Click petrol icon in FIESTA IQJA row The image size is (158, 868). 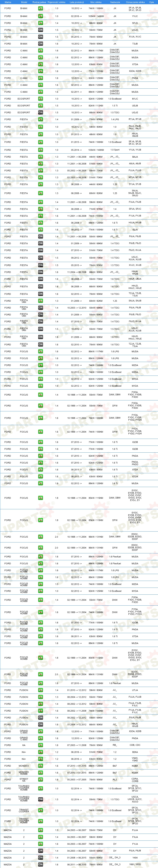pos(40,229)
